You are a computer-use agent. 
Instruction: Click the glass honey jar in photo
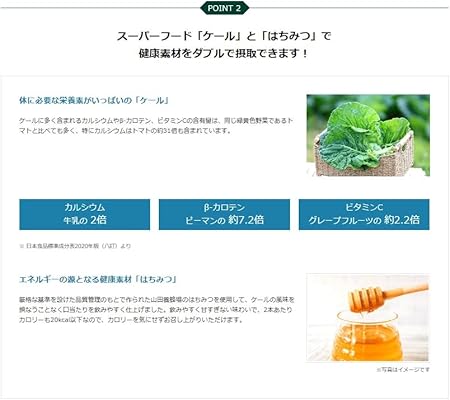[x=367, y=336]
